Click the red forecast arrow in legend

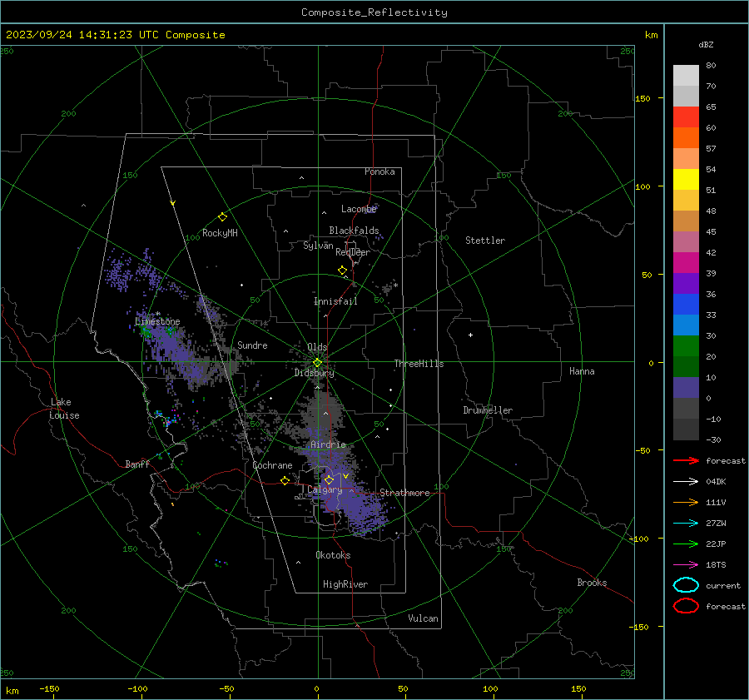point(686,460)
